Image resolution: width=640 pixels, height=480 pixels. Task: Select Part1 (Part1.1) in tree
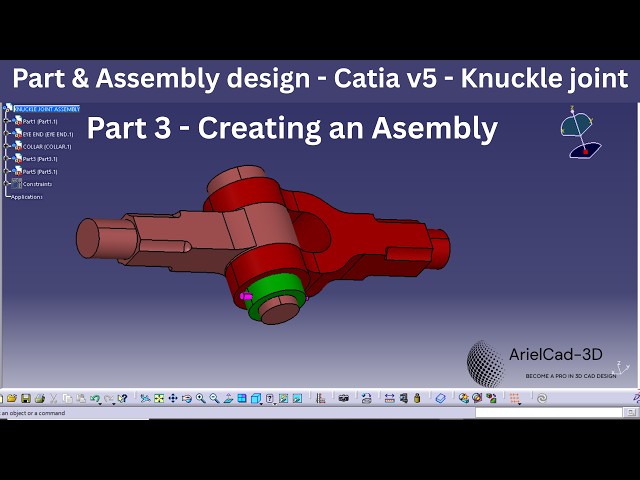click(40, 122)
